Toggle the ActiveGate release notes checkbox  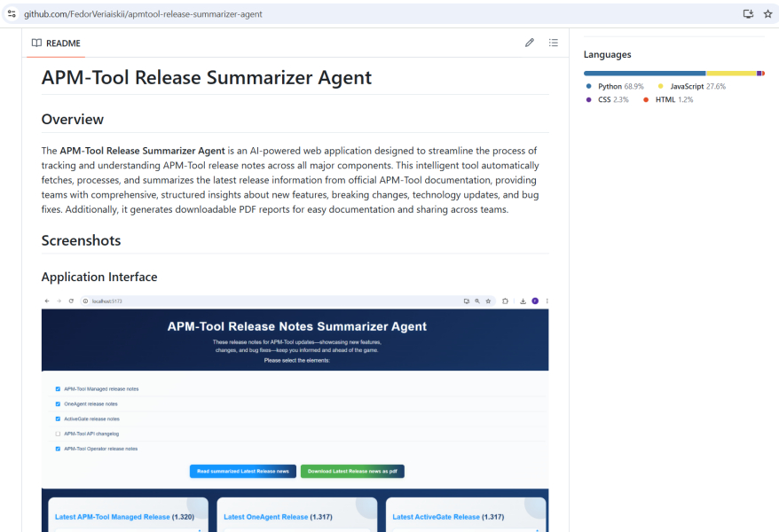(x=58, y=419)
